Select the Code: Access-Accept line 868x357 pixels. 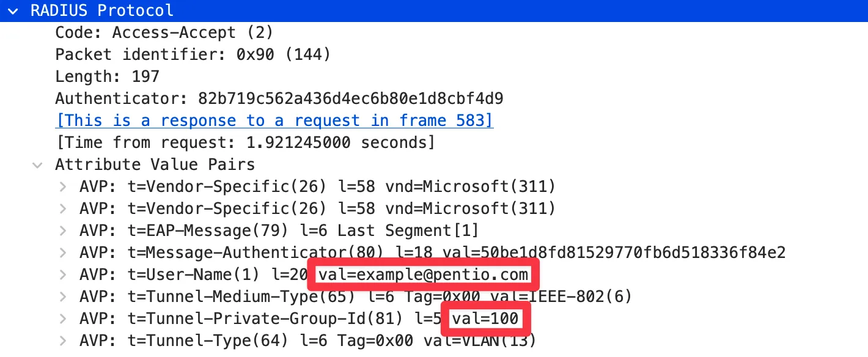pyautogui.click(x=164, y=32)
